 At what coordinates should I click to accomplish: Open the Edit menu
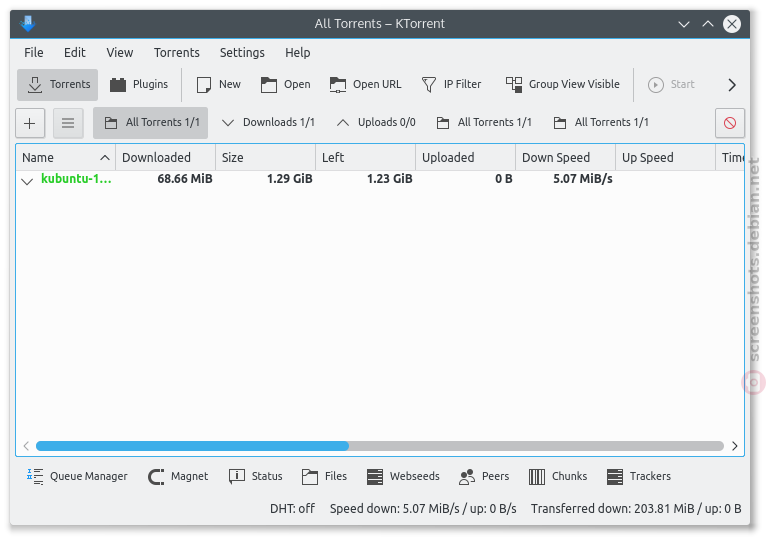coord(74,52)
